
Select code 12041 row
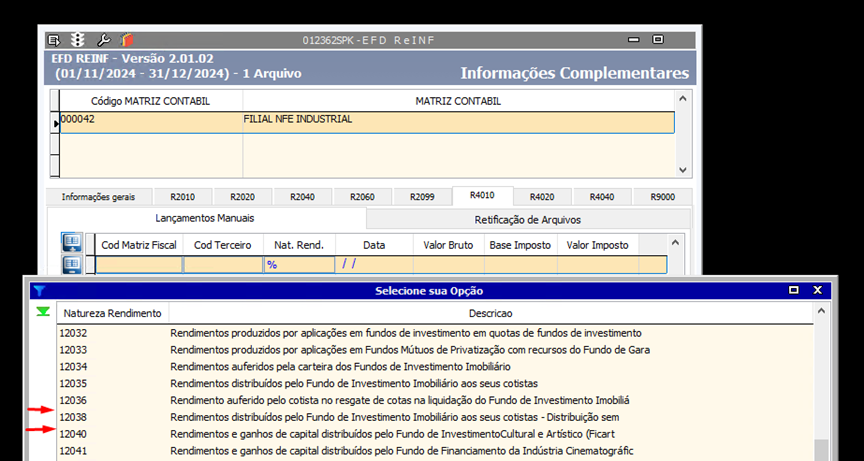[x=435, y=451]
